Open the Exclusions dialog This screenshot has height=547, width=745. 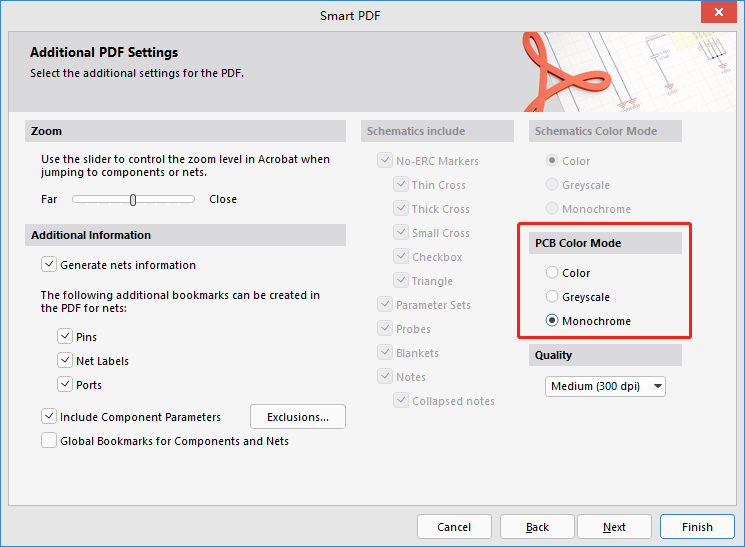point(298,417)
